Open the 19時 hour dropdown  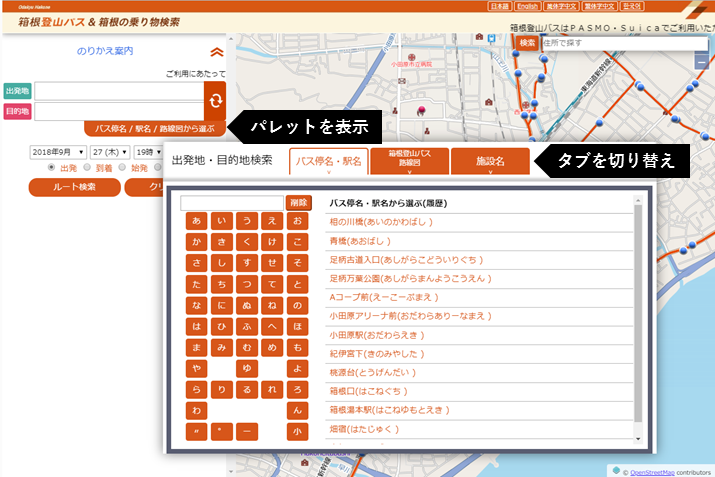(147, 152)
